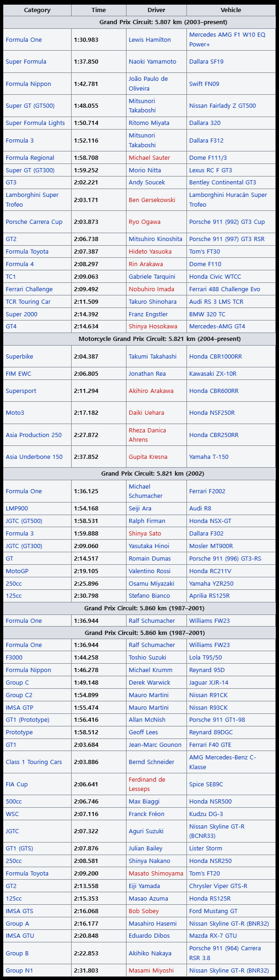Click the AMG Mercedes-Benz C-Klasse link
This screenshot has height=980, width=279.
[x=223, y=762]
